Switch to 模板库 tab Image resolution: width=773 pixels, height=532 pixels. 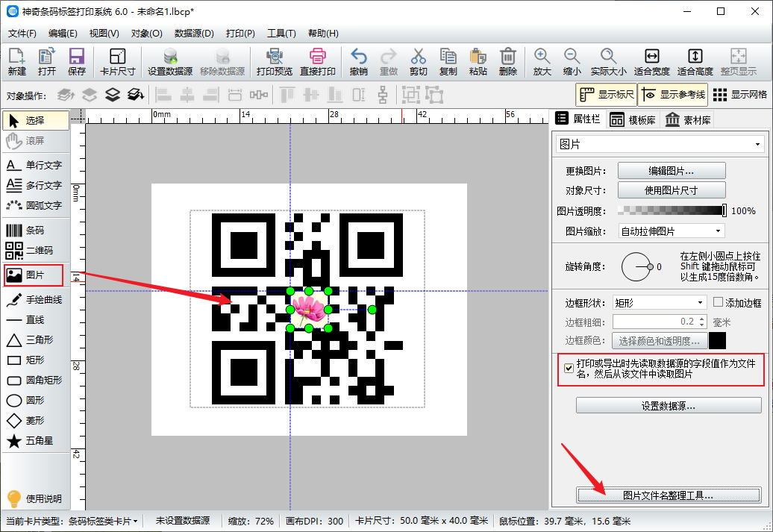[x=633, y=120]
